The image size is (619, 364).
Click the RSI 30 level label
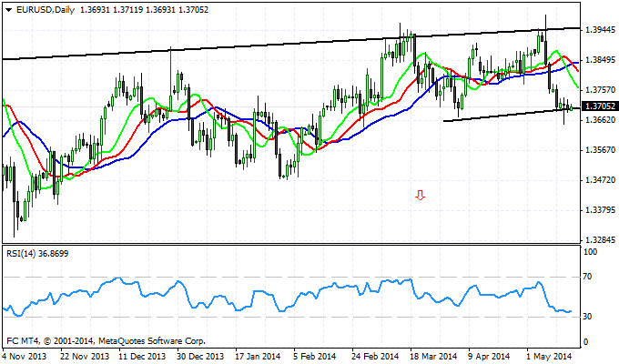coord(587,317)
